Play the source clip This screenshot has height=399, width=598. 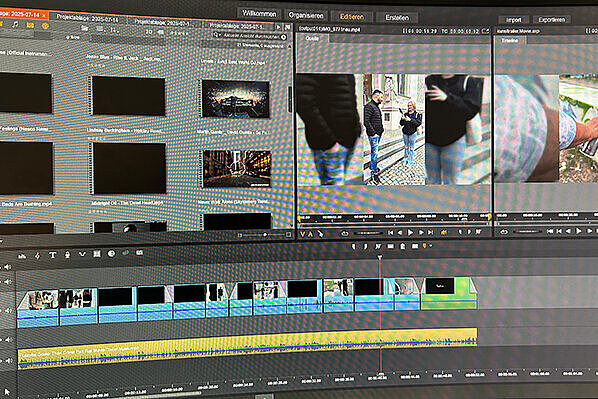click(410, 232)
